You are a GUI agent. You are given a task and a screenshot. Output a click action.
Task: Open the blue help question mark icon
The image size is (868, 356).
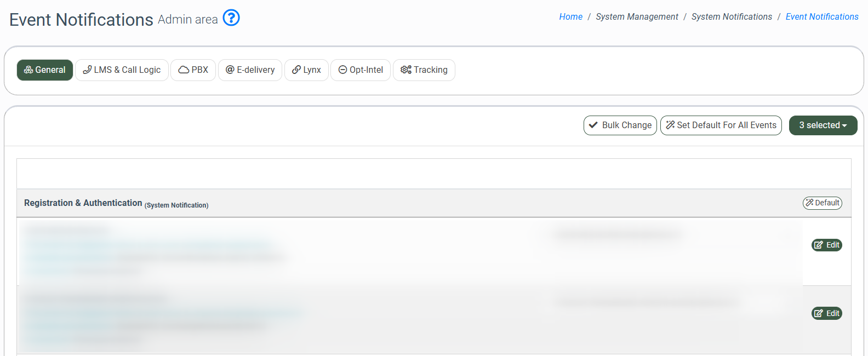tap(231, 18)
